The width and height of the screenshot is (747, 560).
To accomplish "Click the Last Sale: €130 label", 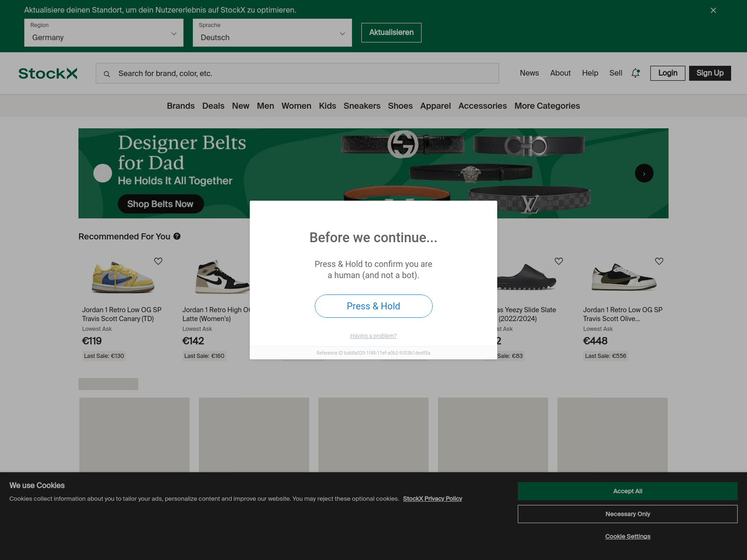I will tap(104, 356).
